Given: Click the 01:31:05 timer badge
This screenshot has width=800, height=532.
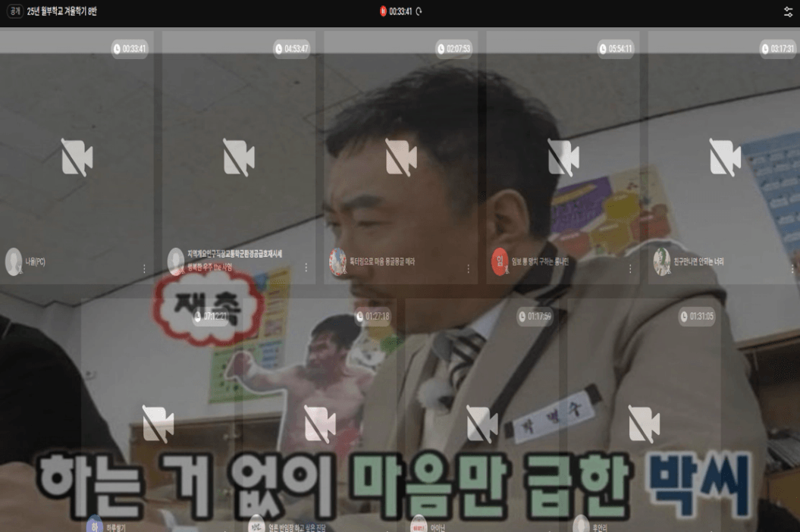Looking at the screenshot, I should coord(696,316).
